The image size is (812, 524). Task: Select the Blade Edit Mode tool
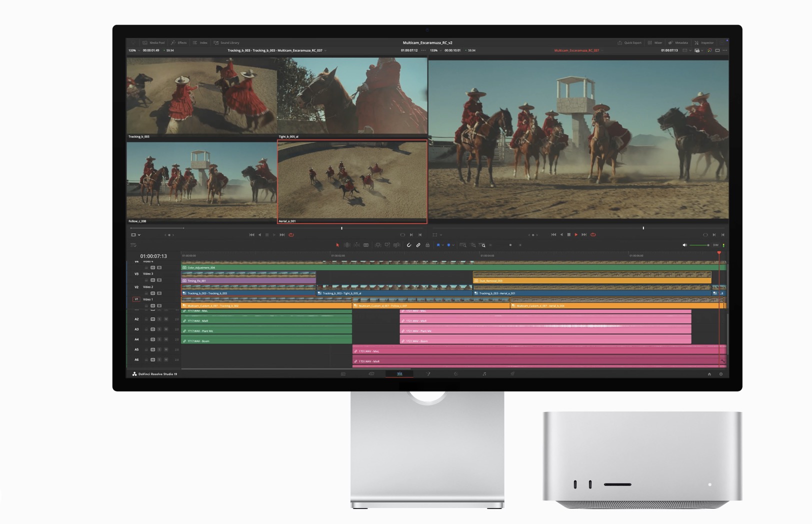tap(366, 245)
